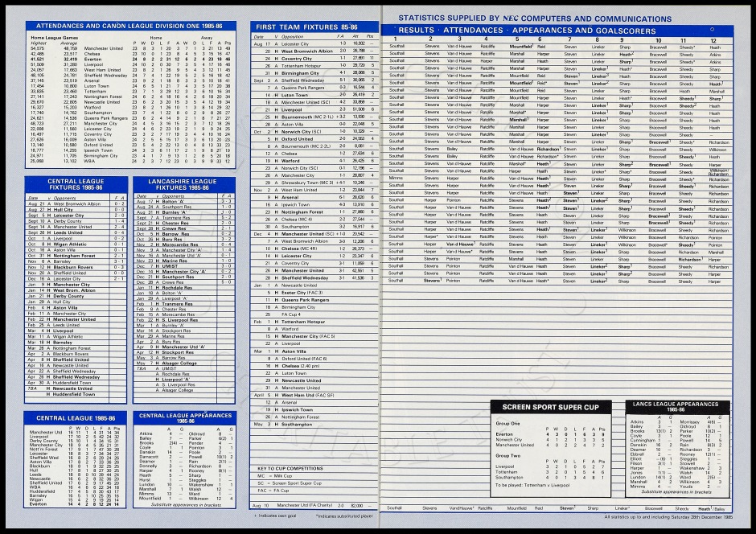Select 'Nottingham Forest' home fixture in Central League fixtures
This screenshot has height=534, width=756.
[x=74, y=256]
